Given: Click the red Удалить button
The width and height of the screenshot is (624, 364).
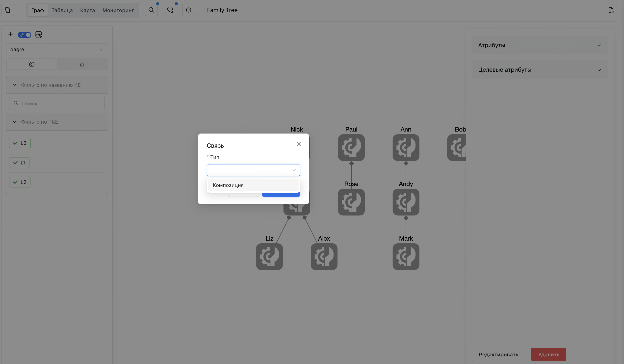Looking at the screenshot, I should (x=549, y=354).
